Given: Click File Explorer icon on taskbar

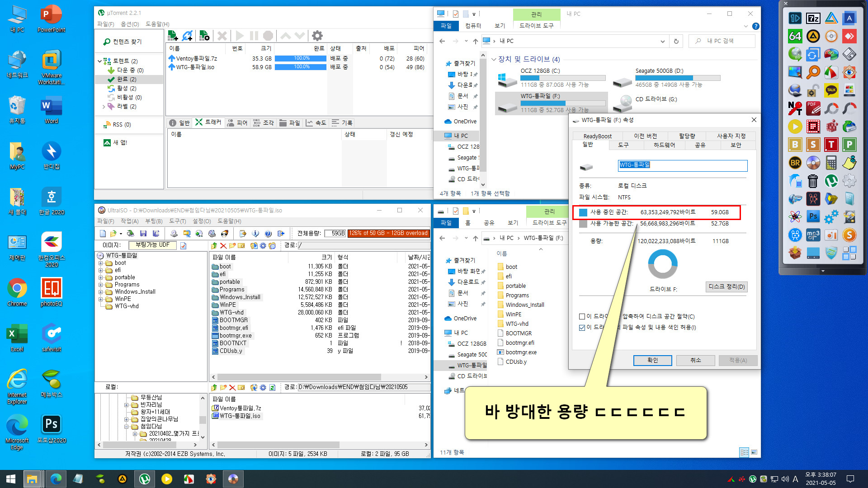Looking at the screenshot, I should 32,479.
